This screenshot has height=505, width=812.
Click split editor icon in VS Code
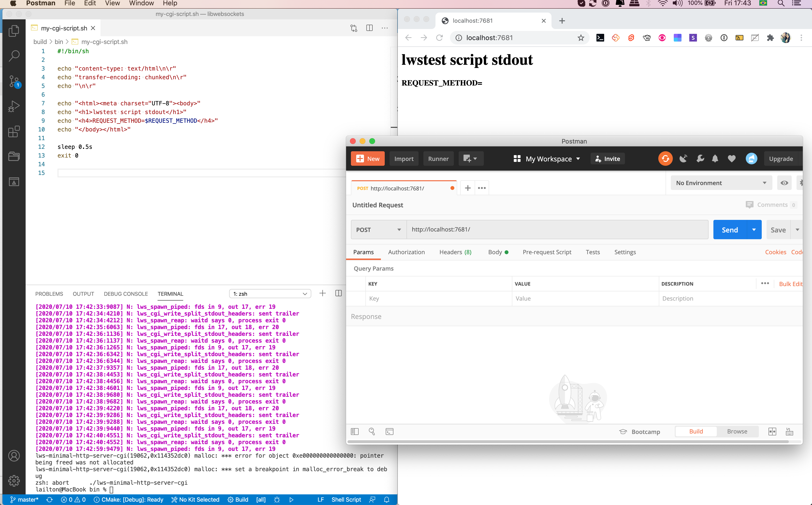pos(370,28)
